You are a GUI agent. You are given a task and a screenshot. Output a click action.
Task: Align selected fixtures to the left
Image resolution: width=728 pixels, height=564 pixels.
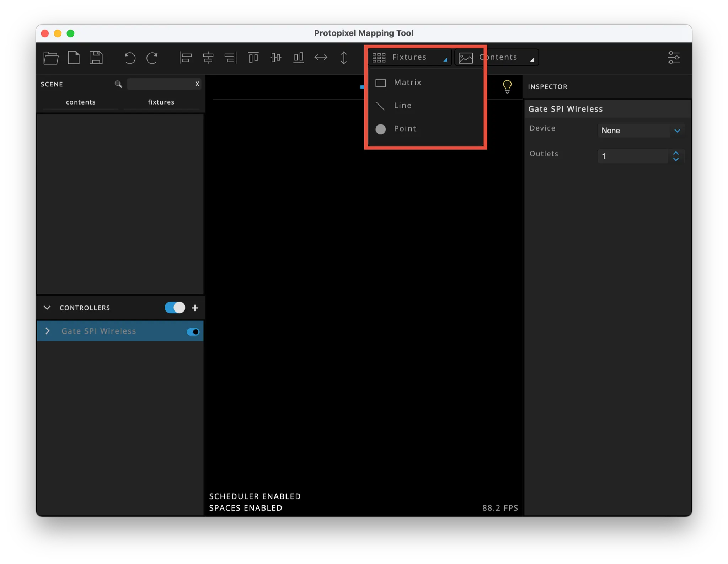pos(185,58)
